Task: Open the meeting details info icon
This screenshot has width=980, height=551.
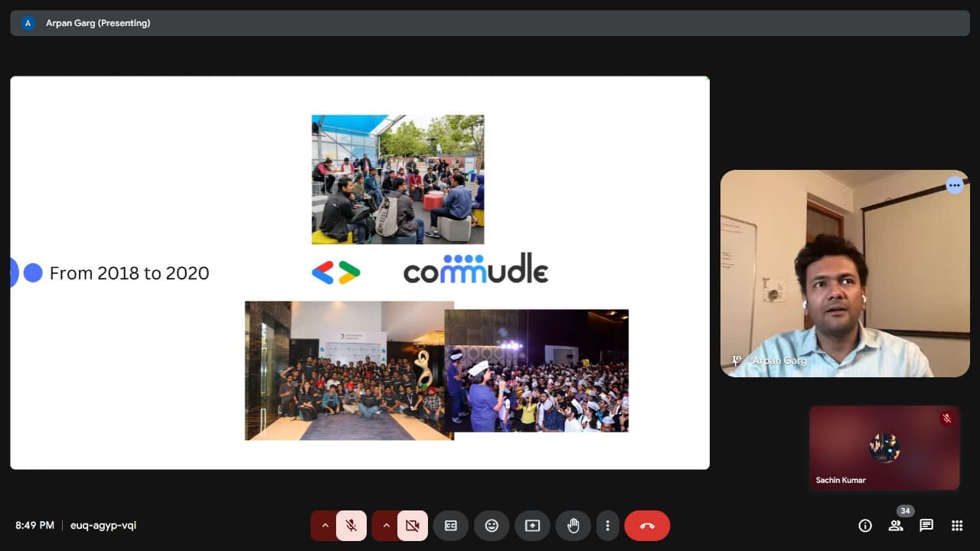Action: tap(864, 526)
